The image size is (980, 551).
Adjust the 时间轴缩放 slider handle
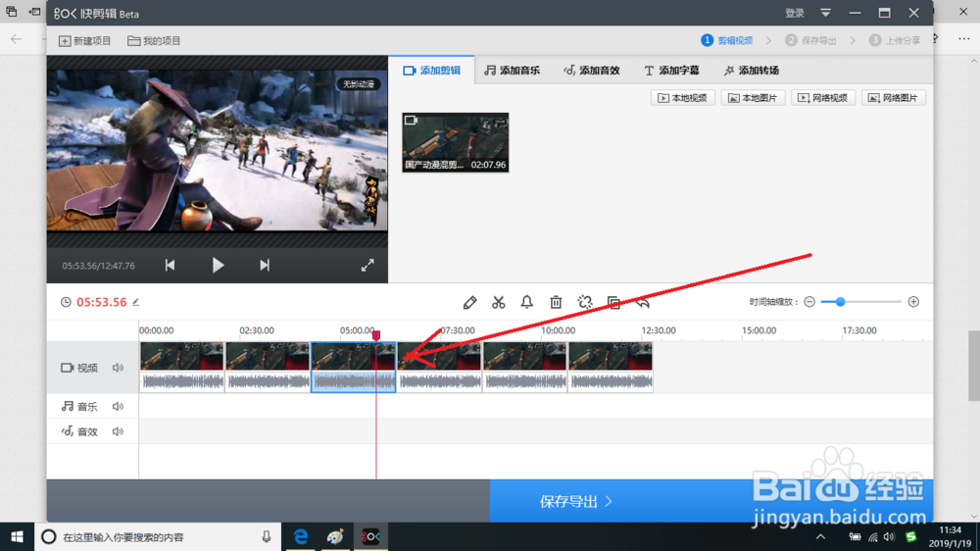pos(840,302)
